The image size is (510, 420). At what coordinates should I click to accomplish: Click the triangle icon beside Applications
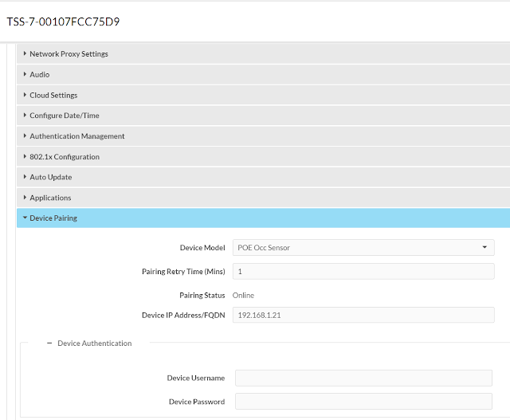coord(25,198)
